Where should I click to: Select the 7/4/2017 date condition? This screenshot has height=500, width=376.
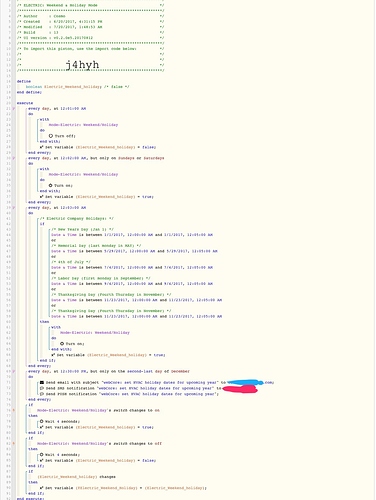pyautogui.click(x=132, y=267)
